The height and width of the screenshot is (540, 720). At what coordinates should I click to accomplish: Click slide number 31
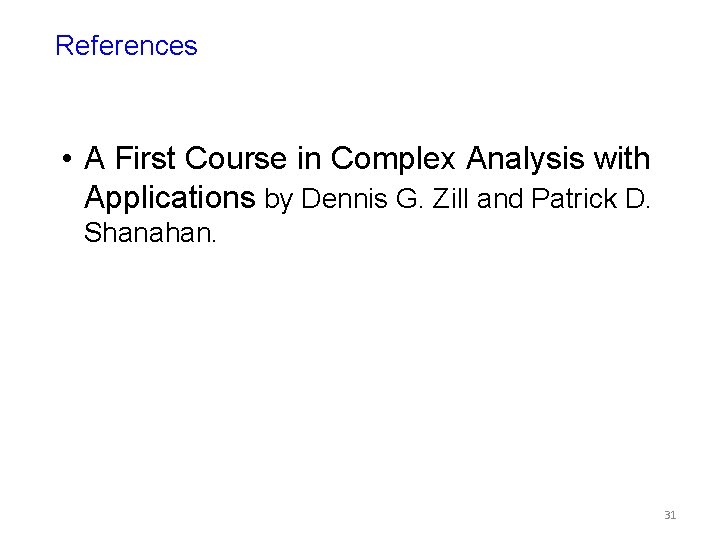[x=670, y=515]
